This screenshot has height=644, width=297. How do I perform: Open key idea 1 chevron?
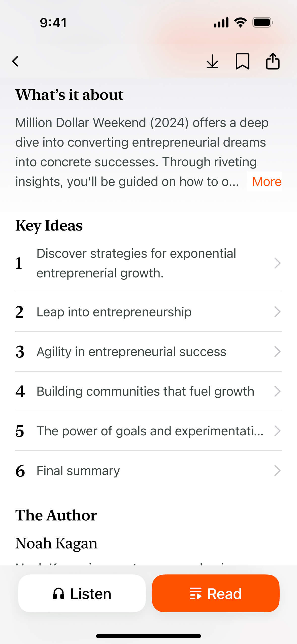click(277, 263)
